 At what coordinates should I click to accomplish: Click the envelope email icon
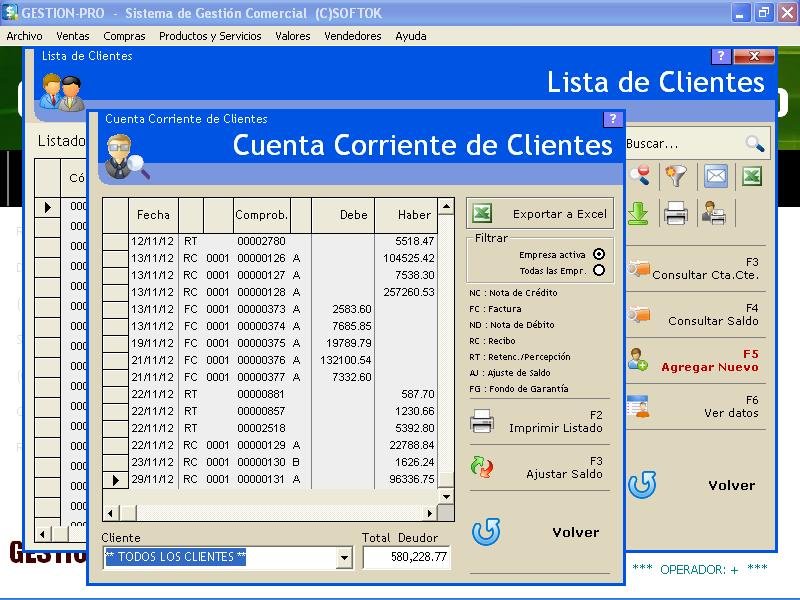(x=715, y=177)
